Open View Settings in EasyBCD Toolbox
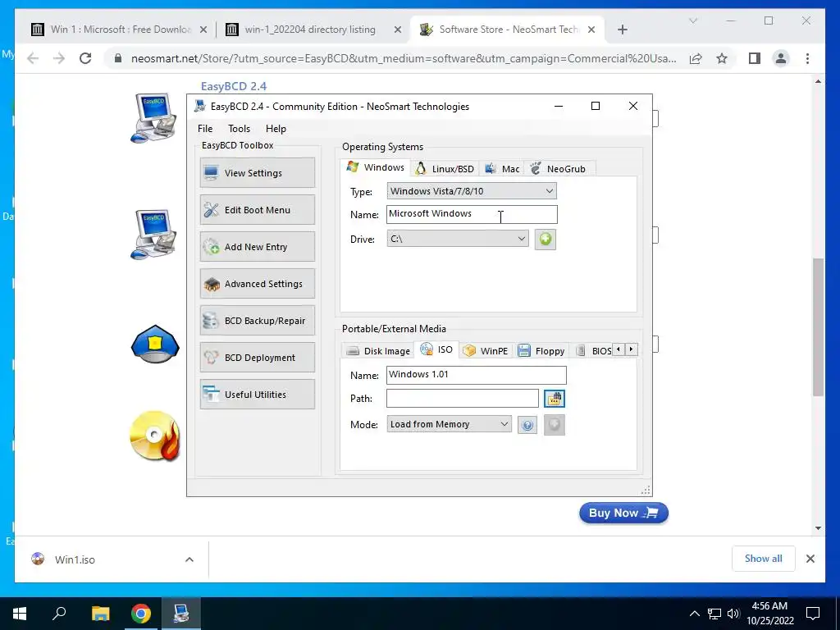 point(257,172)
